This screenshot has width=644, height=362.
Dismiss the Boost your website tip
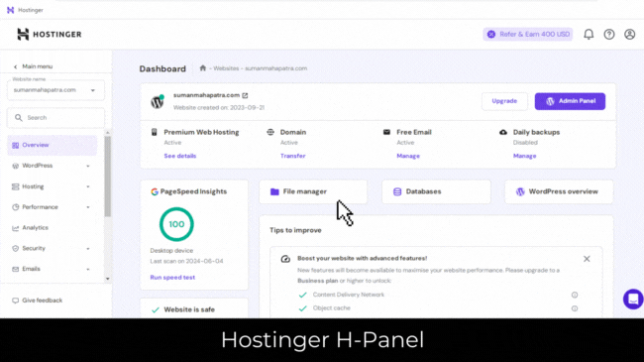coord(587,259)
